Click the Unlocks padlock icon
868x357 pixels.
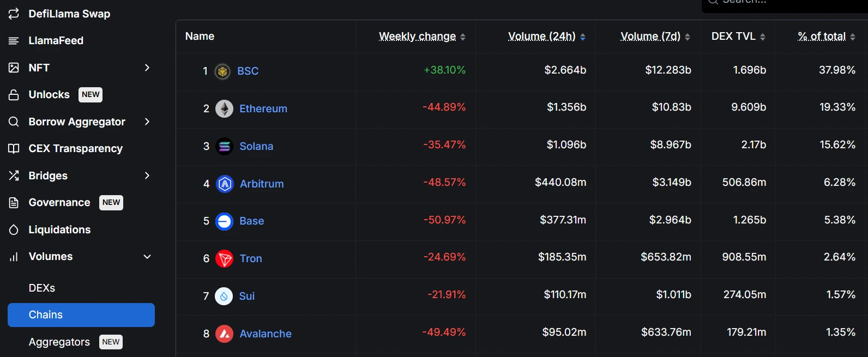tap(14, 95)
